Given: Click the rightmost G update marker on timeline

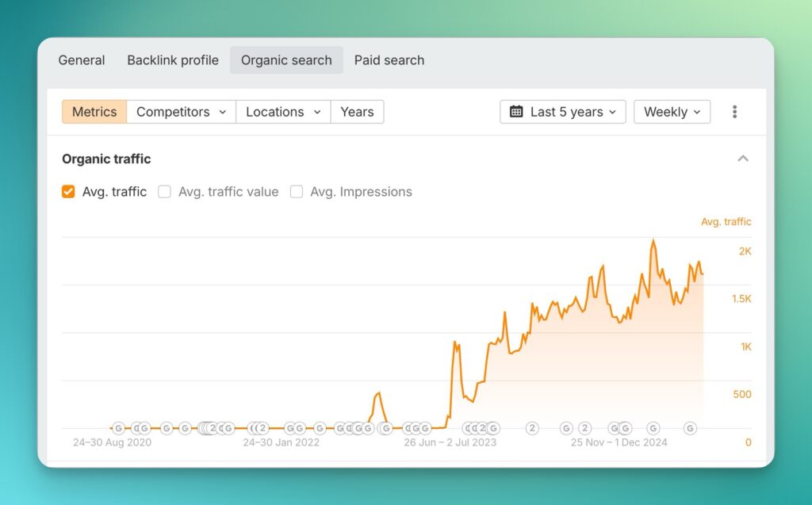Looking at the screenshot, I should [690, 428].
